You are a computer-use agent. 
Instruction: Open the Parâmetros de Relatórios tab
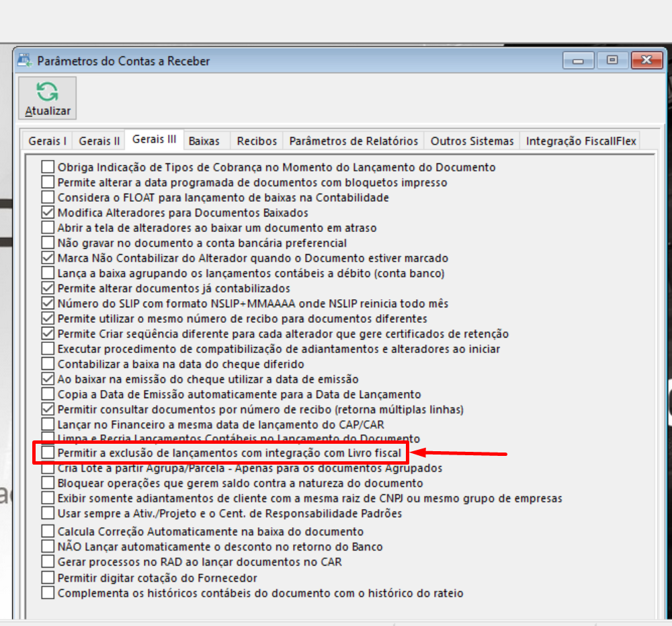click(353, 141)
